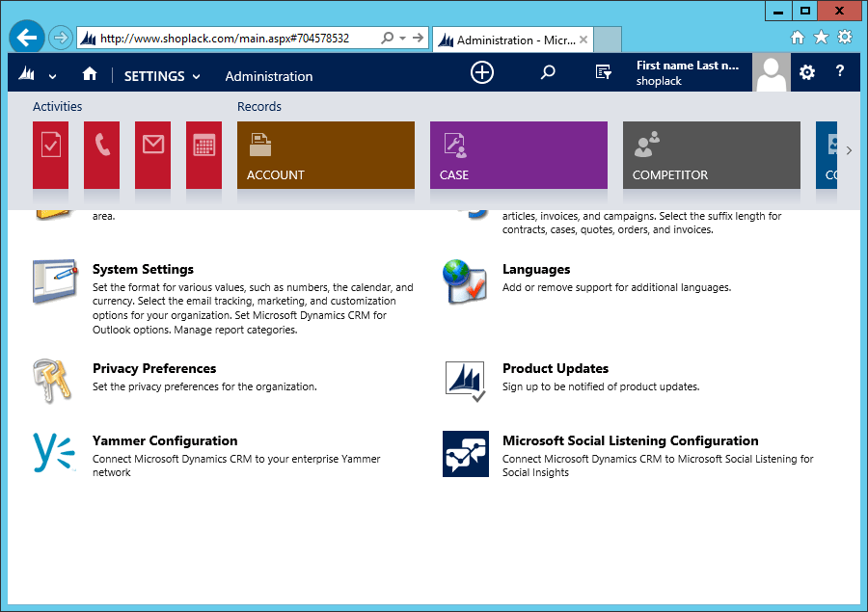The width and height of the screenshot is (868, 612).
Task: Click the Dynamics CRM logo
Action: (x=27, y=73)
